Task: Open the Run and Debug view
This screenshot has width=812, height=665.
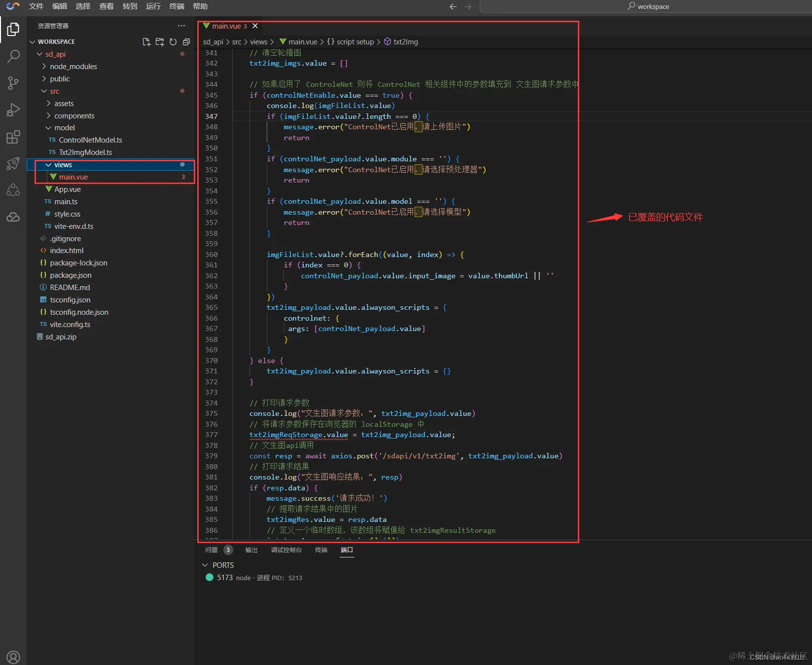Action: (13, 110)
